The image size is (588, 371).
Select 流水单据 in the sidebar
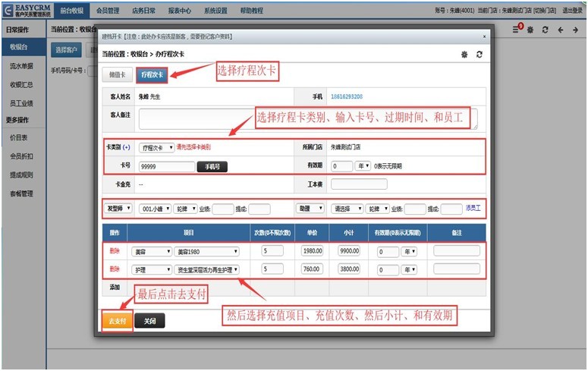click(x=21, y=66)
